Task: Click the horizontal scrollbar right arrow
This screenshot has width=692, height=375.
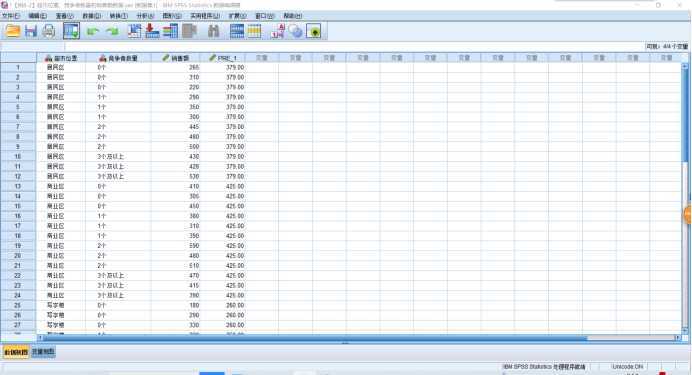Action: (678, 338)
